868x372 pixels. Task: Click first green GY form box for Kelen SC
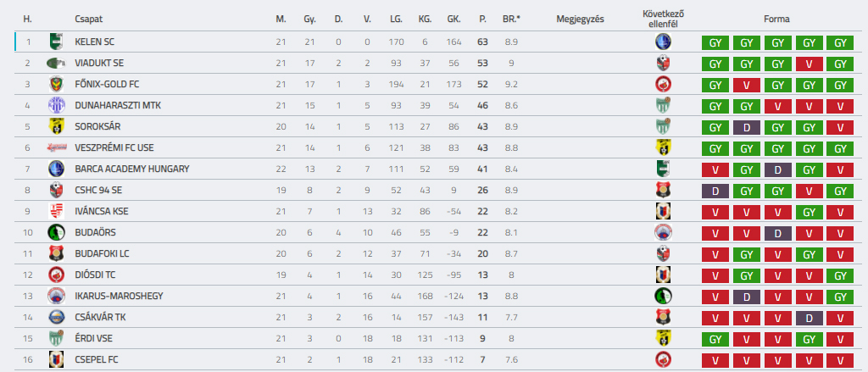715,42
